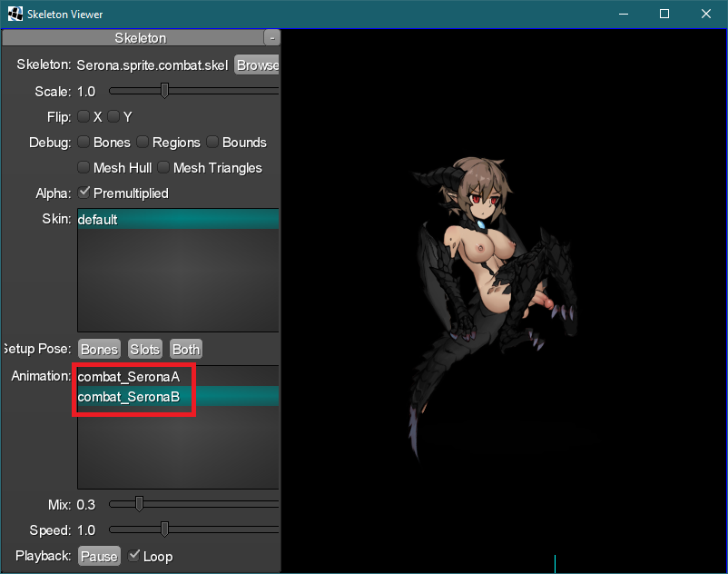Image resolution: width=728 pixels, height=574 pixels.
Task: Toggle the Loop checkbox
Action: point(133,556)
